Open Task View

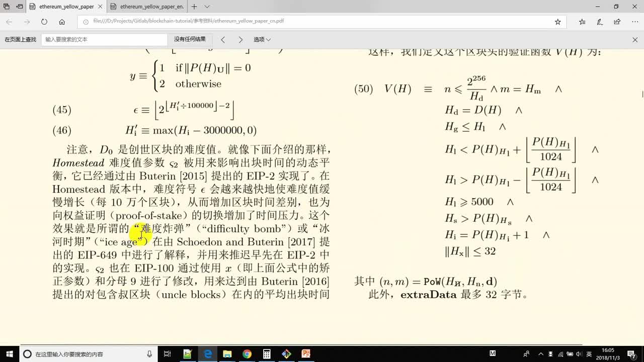point(168,354)
